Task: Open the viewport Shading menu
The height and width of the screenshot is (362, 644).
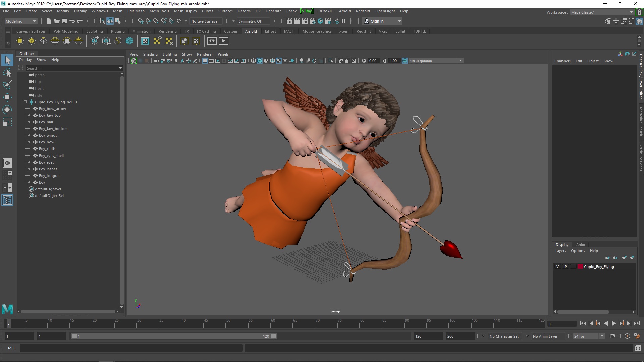Action: [x=150, y=54]
